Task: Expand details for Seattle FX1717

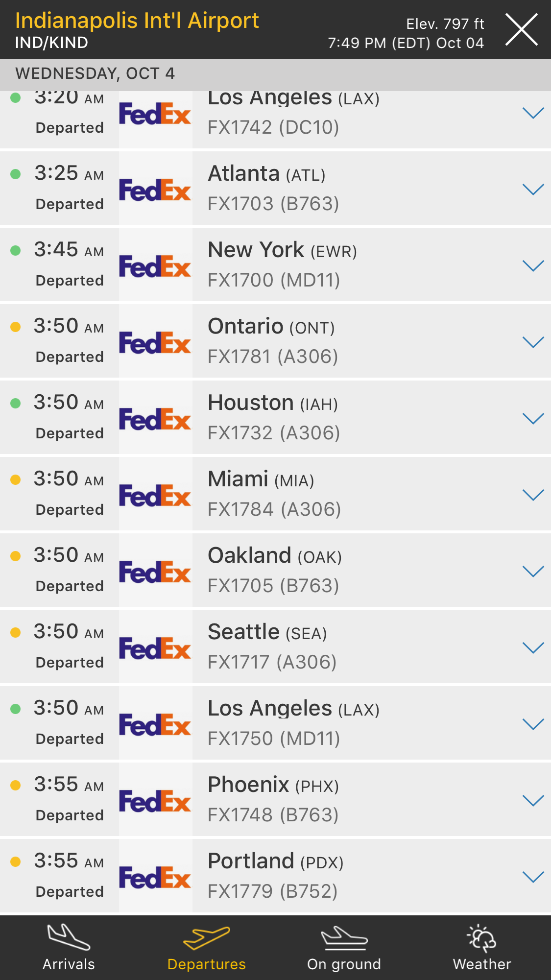Action: pyautogui.click(x=533, y=647)
